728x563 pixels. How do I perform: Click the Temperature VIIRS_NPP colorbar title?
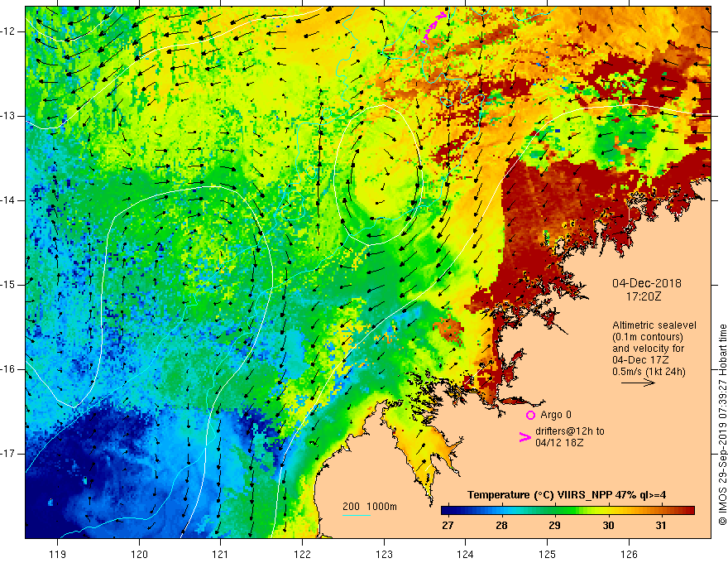click(567, 495)
